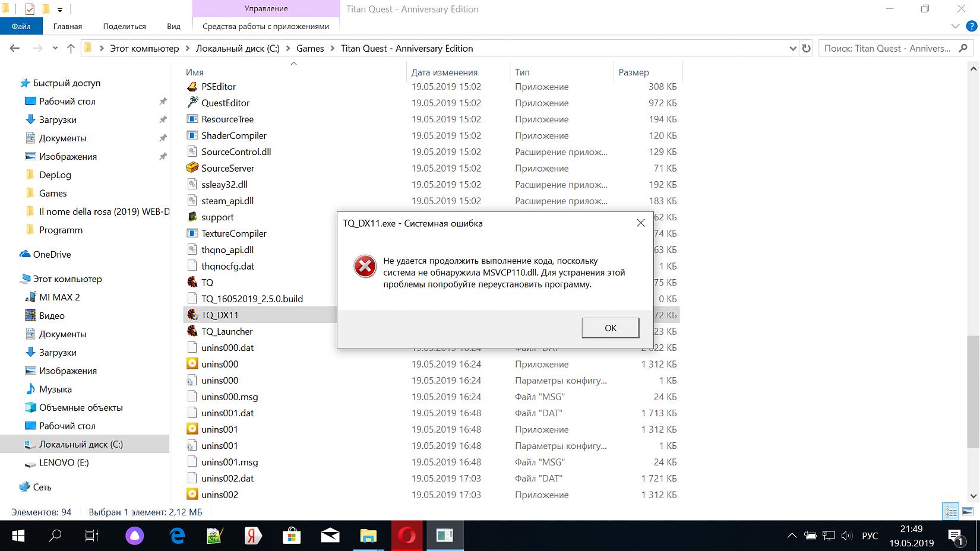
Task: Open Музыка in navigation pane
Action: [x=55, y=389]
